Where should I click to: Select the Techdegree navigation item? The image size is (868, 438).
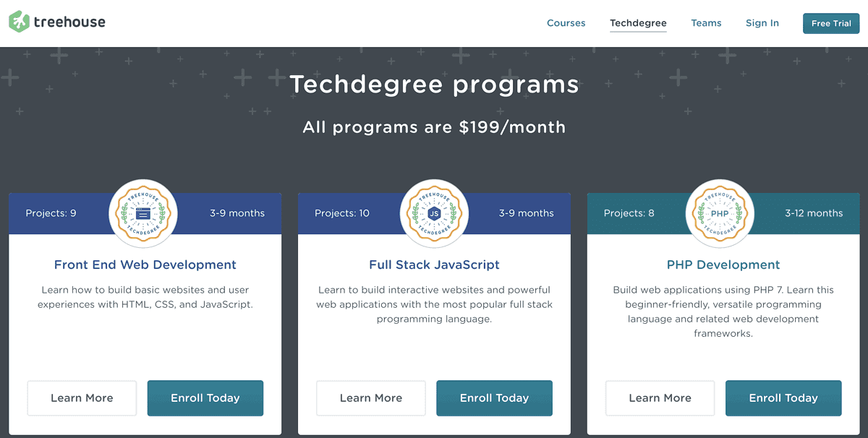coord(638,23)
